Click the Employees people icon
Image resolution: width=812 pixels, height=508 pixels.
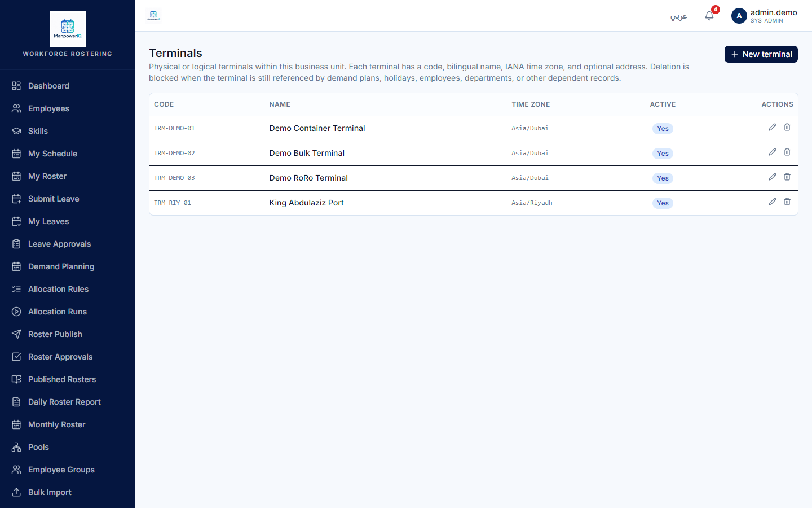[16, 108]
